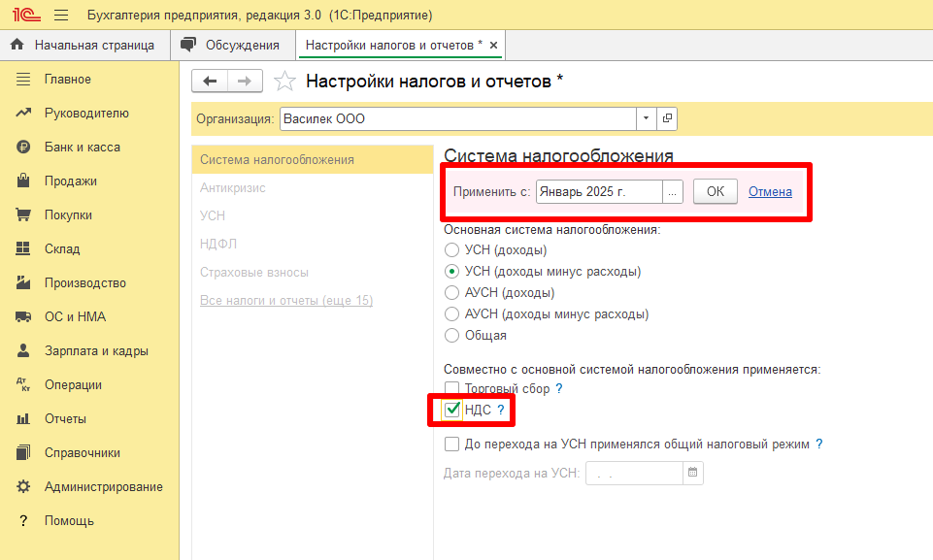
Task: Open Все налоги и отчеты (еще 15) link
Action: tap(286, 300)
